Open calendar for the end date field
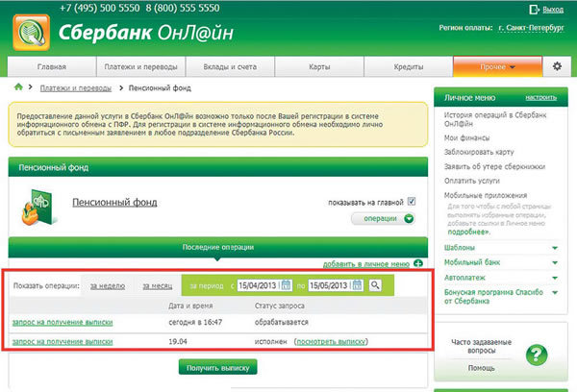 coord(358,285)
